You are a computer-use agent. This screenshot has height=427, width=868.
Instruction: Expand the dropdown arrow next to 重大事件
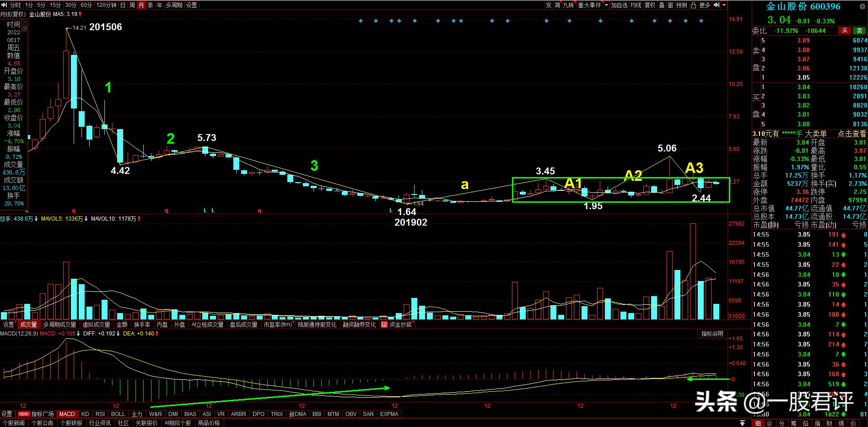pyautogui.click(x=607, y=5)
